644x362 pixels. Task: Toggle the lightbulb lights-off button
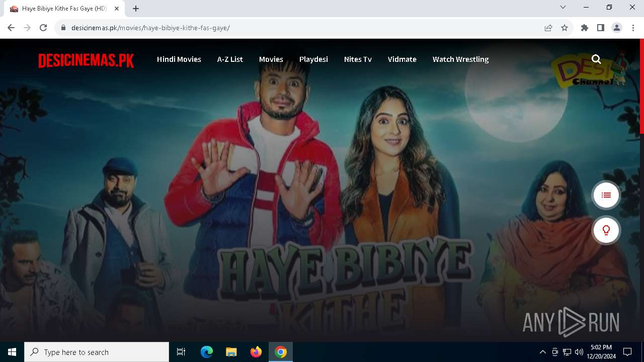(606, 230)
